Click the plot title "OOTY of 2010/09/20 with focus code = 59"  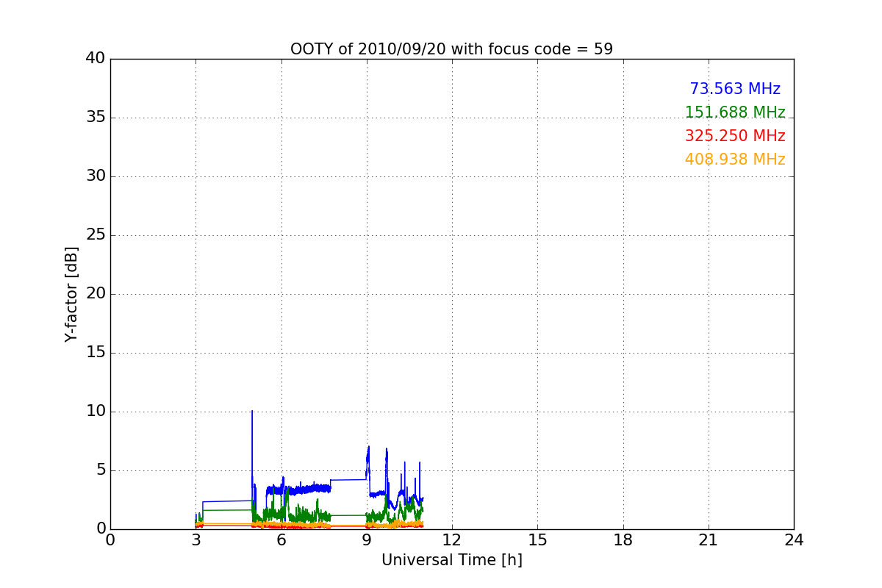click(451, 49)
